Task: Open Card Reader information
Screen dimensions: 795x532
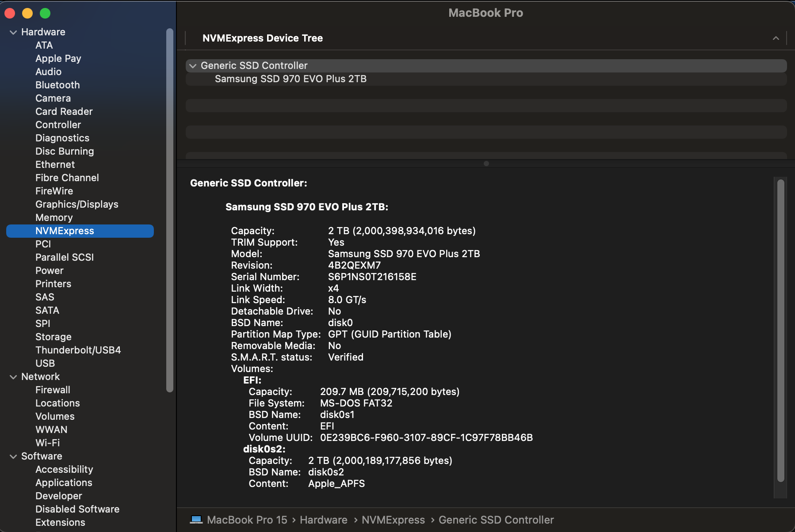Action: coord(64,112)
